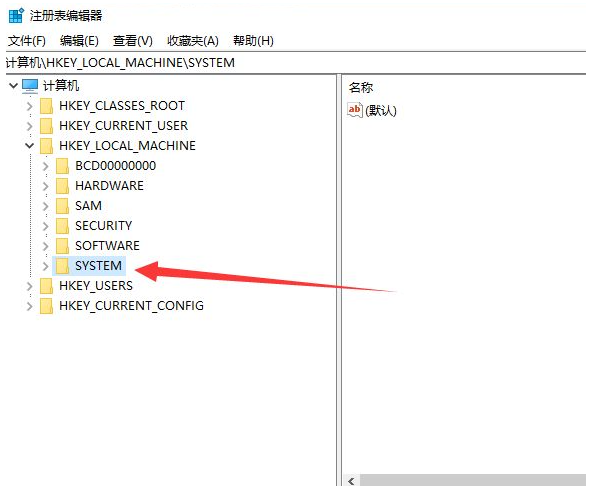The width and height of the screenshot is (594, 491).
Task: Click the SYSTEM folder icon
Action: pos(62,266)
